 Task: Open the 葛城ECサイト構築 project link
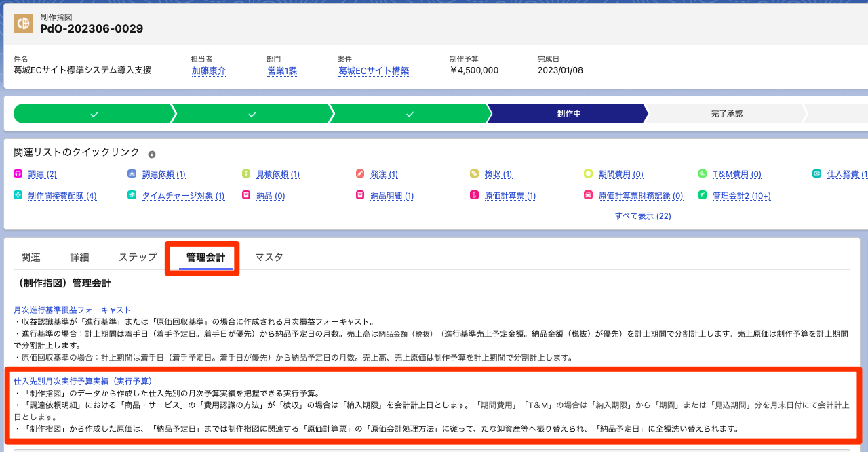pos(374,70)
